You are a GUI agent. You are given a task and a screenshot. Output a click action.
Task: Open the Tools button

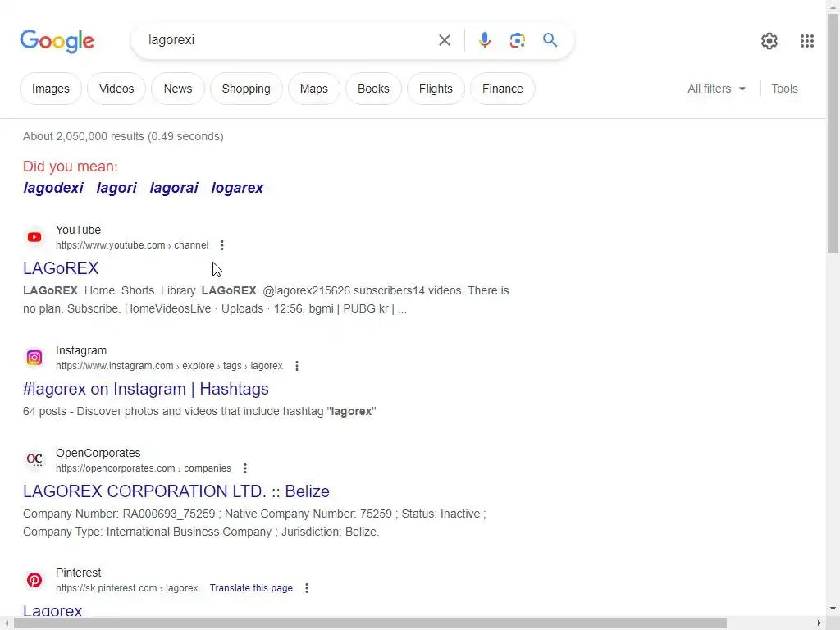tap(784, 89)
